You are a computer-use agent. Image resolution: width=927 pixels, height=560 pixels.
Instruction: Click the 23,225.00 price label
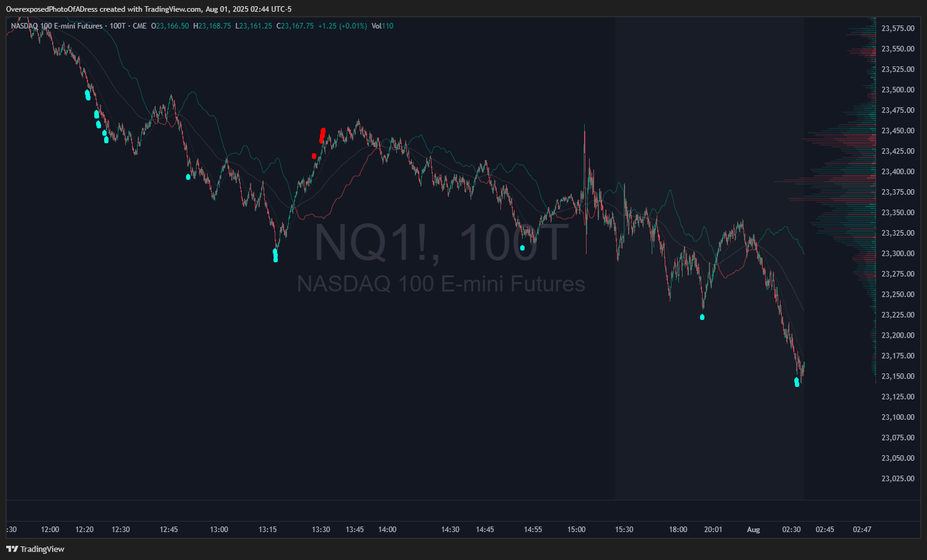898,315
